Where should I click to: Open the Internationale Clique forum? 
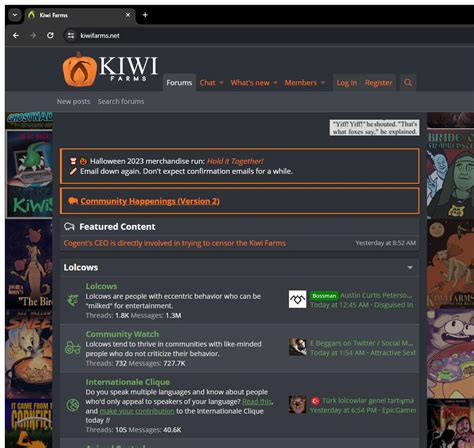[128, 382]
